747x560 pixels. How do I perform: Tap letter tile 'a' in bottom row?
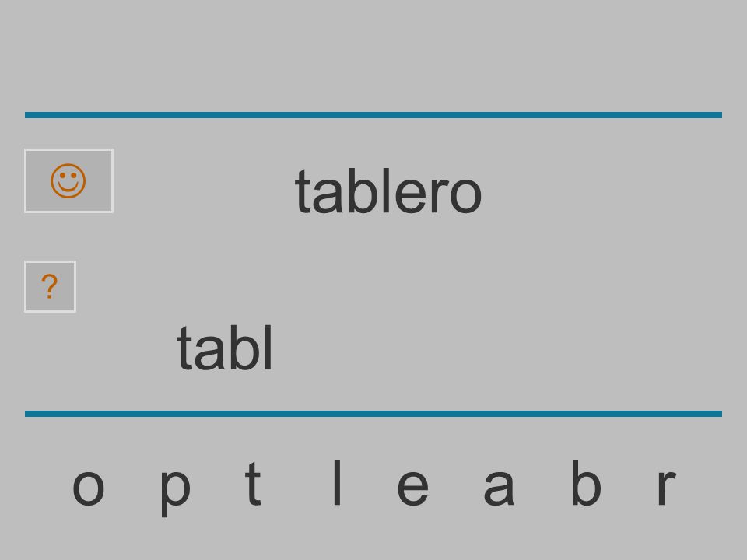(x=499, y=487)
